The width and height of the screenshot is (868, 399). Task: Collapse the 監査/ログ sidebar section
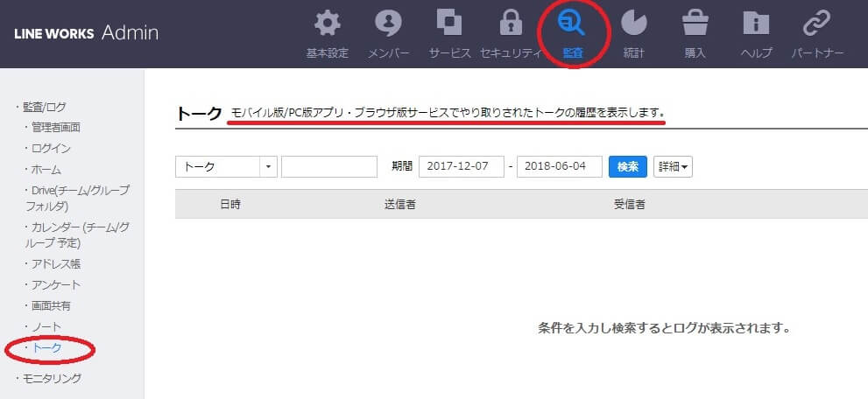[x=44, y=107]
